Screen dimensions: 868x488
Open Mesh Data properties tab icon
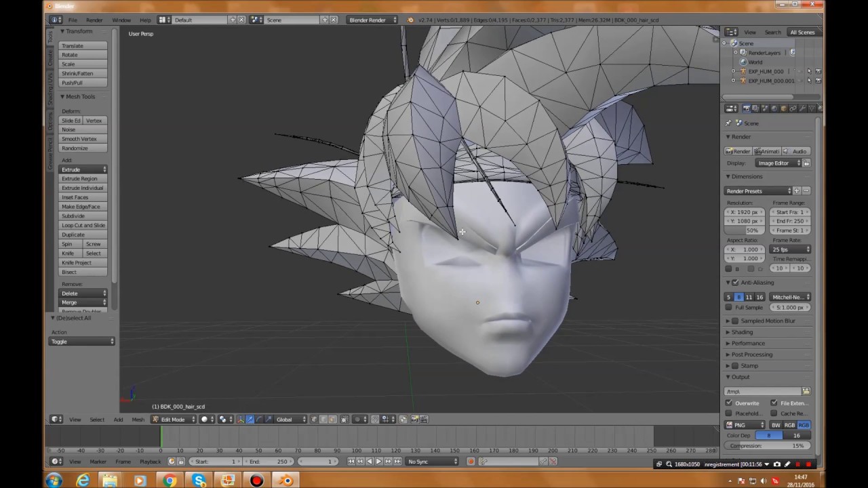pos(812,108)
